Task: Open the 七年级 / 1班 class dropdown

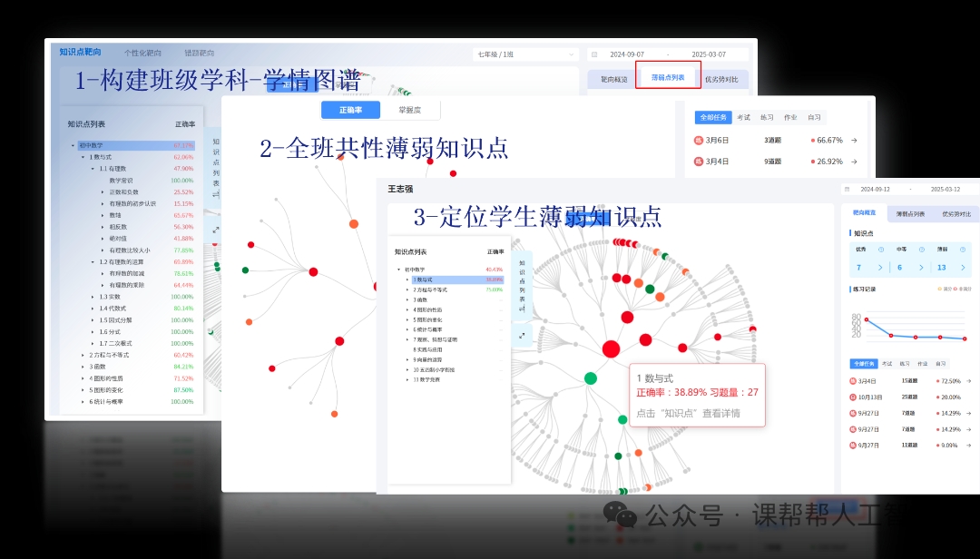Action: pos(525,54)
